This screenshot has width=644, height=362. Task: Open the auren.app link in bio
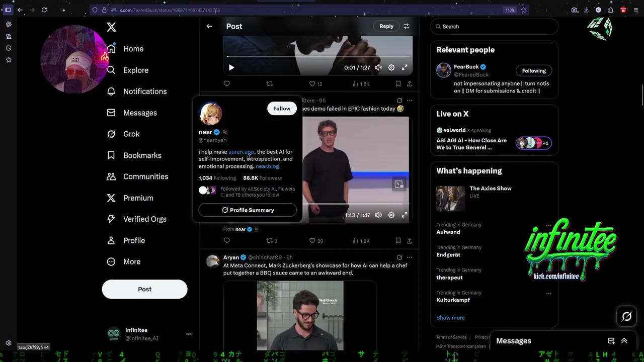coord(241,152)
